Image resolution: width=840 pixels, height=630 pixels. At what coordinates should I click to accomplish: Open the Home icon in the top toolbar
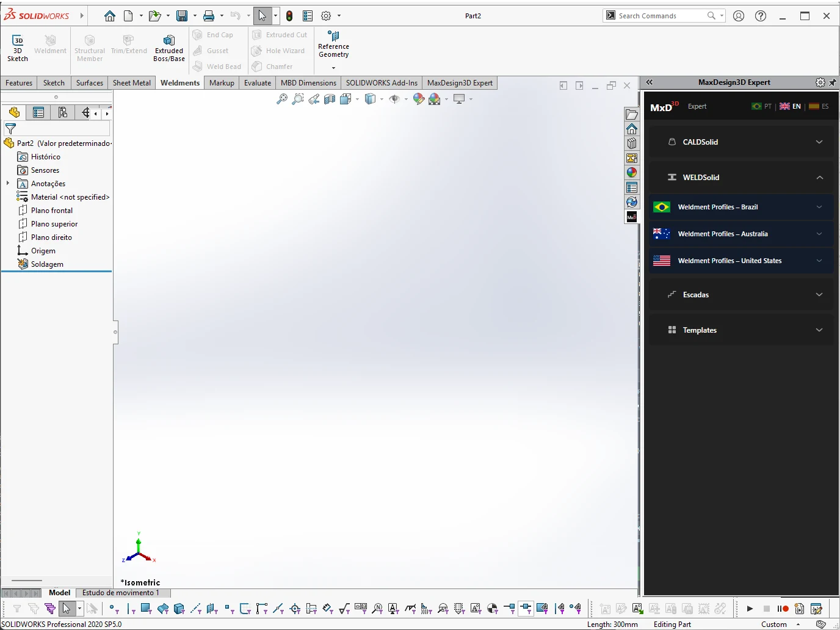point(110,16)
